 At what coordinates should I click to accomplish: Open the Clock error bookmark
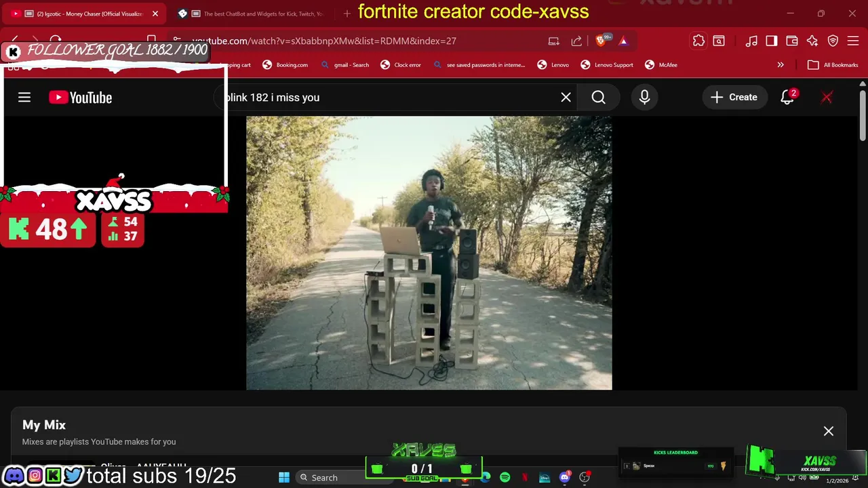(x=401, y=65)
